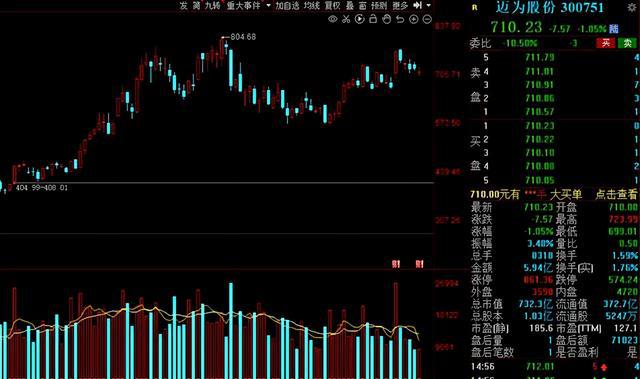This screenshot has width=640, height=379.
Task: Open the 重大事件 menu item
Action: (243, 5)
